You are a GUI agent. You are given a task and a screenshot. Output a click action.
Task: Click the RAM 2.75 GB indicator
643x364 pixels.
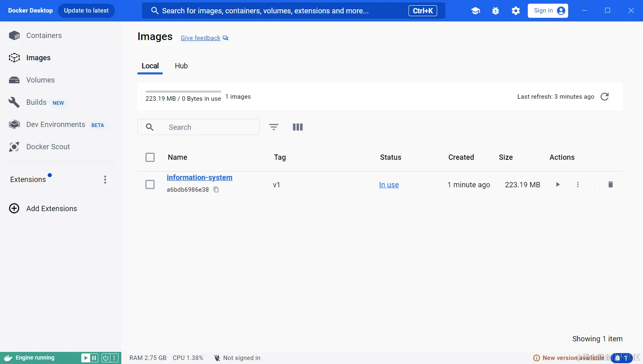click(148, 358)
